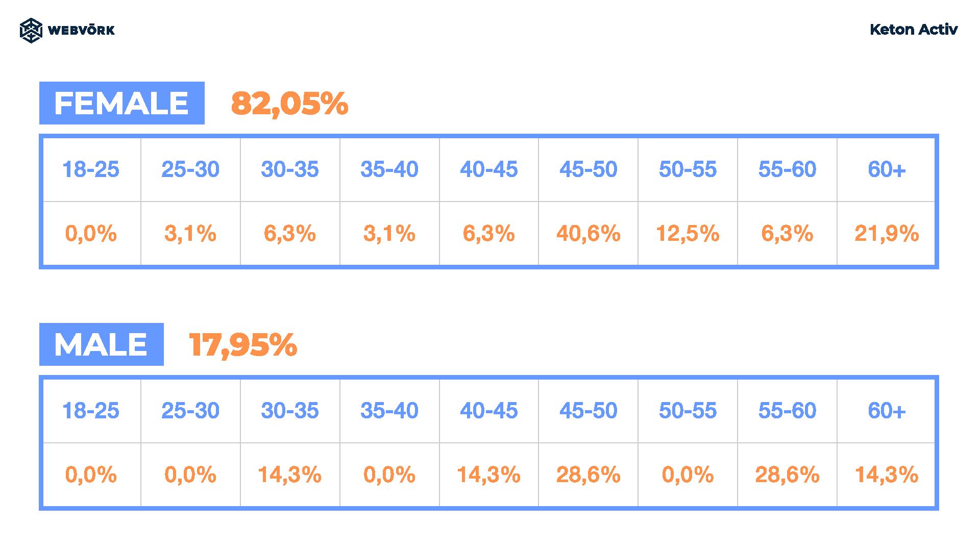
Task: Click female 45-50 age header cell
Action: pos(588,169)
